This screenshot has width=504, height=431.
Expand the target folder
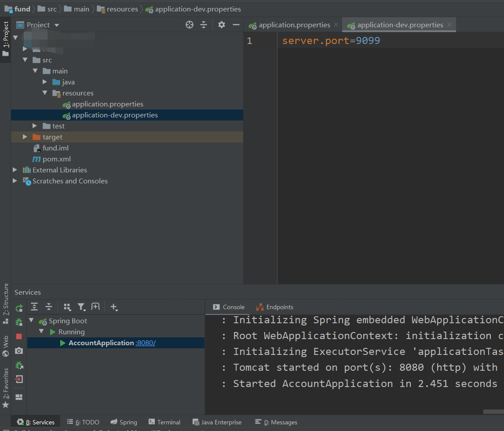pyautogui.click(x=25, y=137)
